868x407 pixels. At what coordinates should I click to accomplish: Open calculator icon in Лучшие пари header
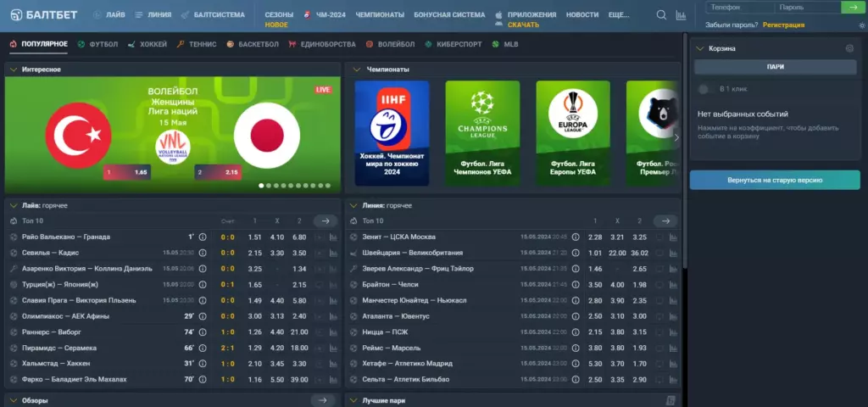click(671, 400)
